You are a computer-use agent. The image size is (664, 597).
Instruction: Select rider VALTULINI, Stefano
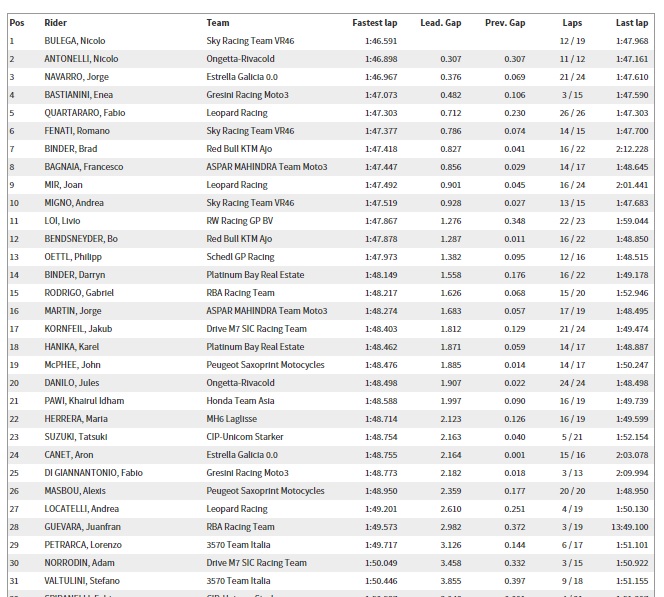tap(82, 581)
